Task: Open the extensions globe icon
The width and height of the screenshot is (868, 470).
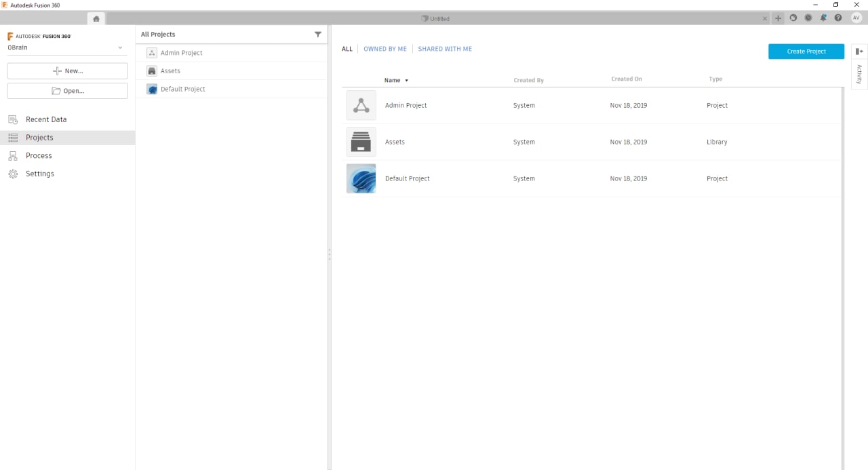Action: (793, 18)
